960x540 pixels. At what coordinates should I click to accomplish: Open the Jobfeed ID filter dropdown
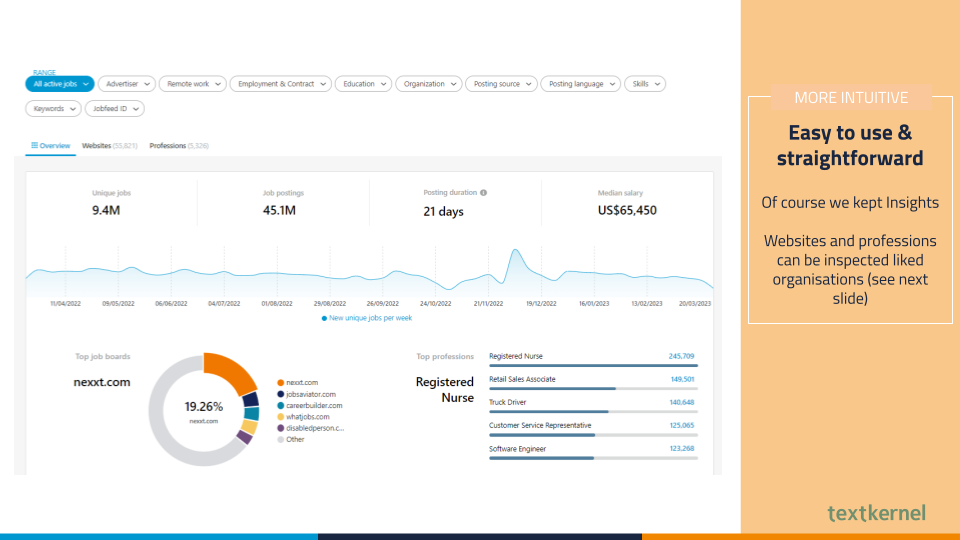[115, 108]
